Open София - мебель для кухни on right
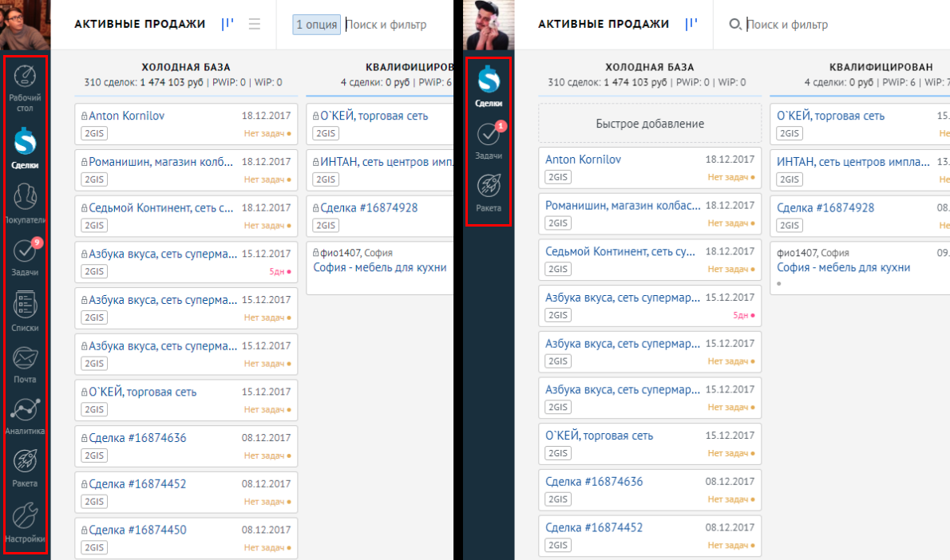Image resolution: width=950 pixels, height=560 pixels. (x=843, y=267)
